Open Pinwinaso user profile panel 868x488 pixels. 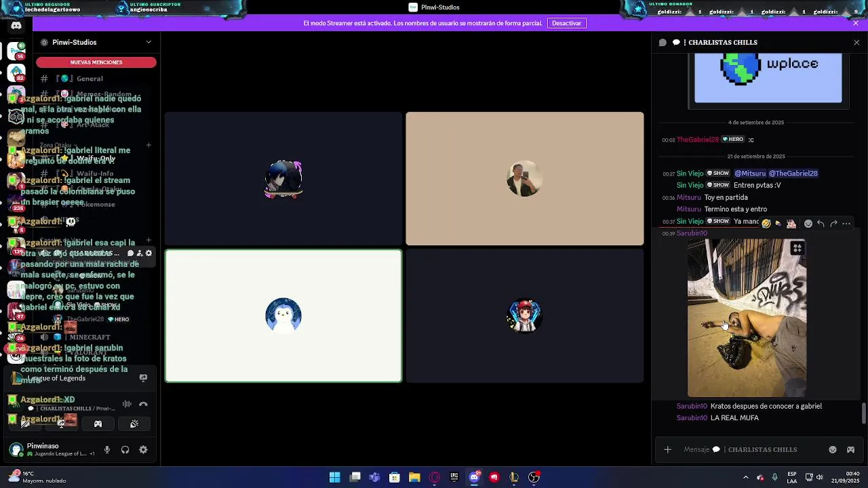52,449
